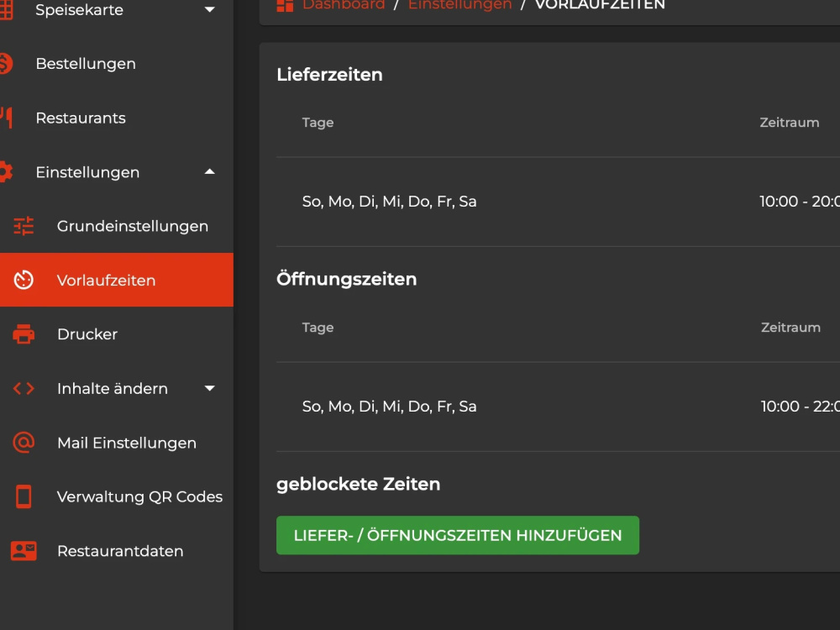Go to Restaurants in the sidebar
Viewport: 840px width, 630px height.
coord(81,118)
